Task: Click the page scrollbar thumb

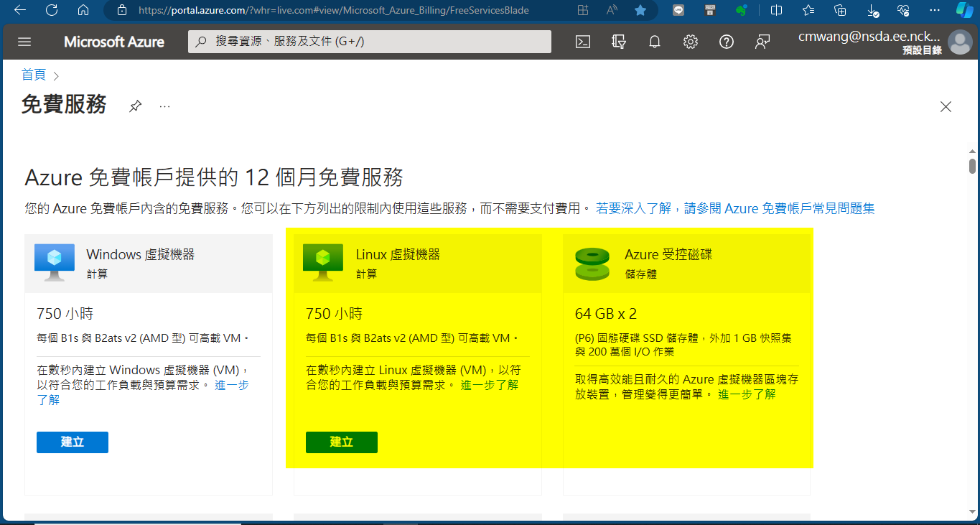Action: click(972, 166)
